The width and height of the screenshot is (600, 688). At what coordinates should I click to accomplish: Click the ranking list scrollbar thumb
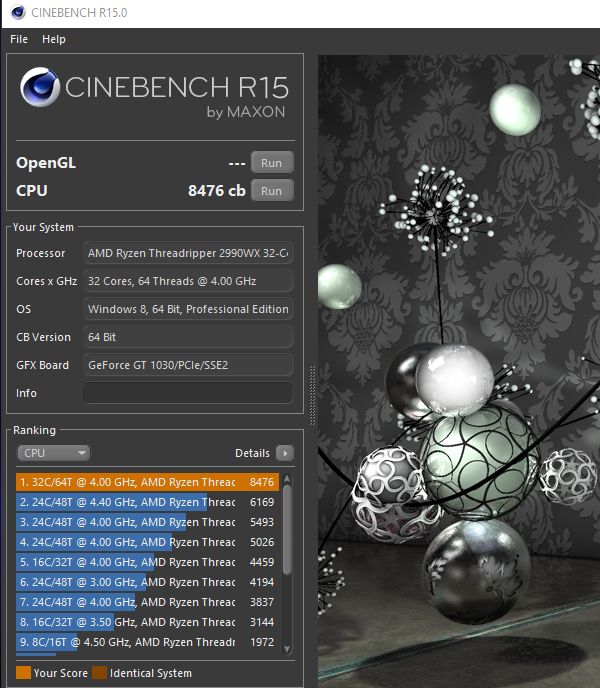click(x=287, y=529)
